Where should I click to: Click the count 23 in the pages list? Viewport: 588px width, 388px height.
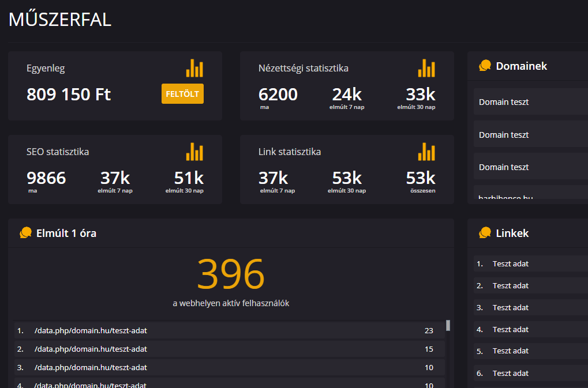[429, 331]
